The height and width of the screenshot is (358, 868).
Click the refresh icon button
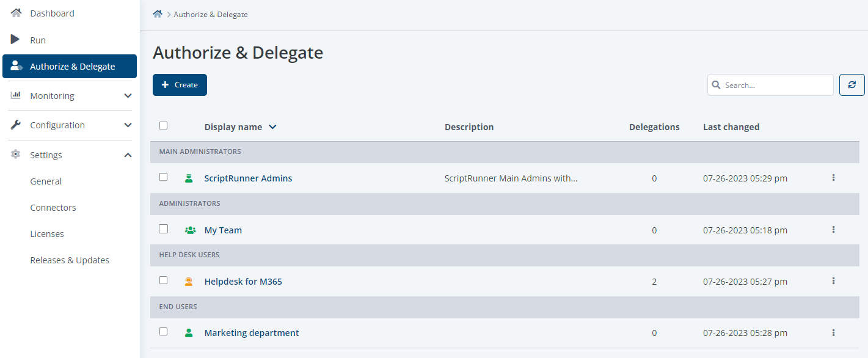point(852,85)
